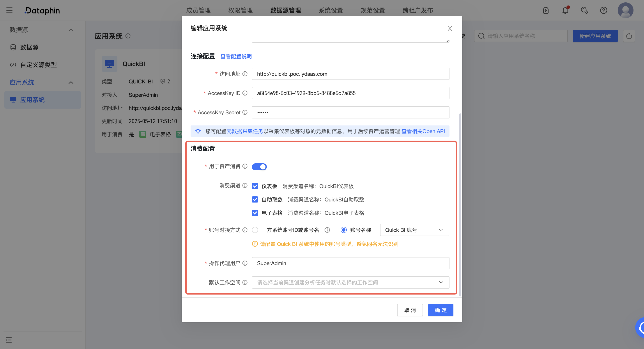Click the 访问地址 input field
This screenshot has height=349, width=644.
[350, 74]
